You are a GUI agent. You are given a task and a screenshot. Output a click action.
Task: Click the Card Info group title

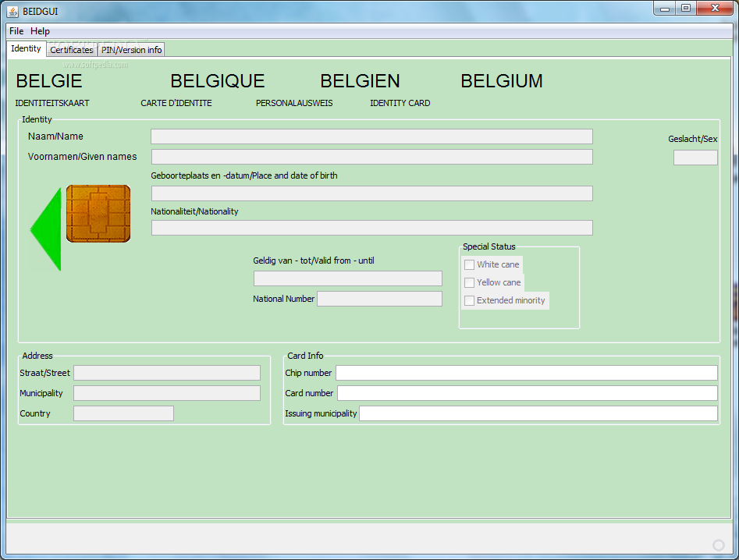[305, 356]
